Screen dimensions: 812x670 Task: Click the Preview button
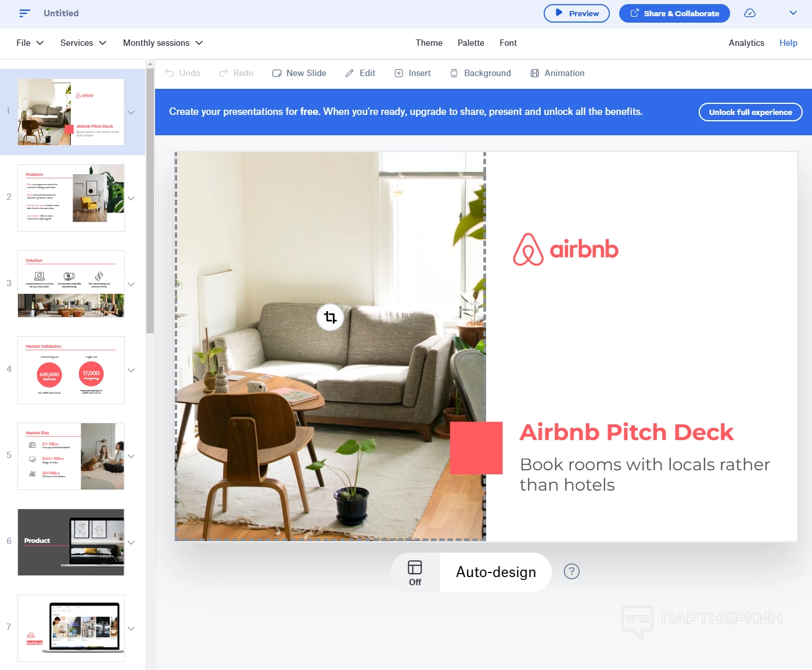pos(577,13)
